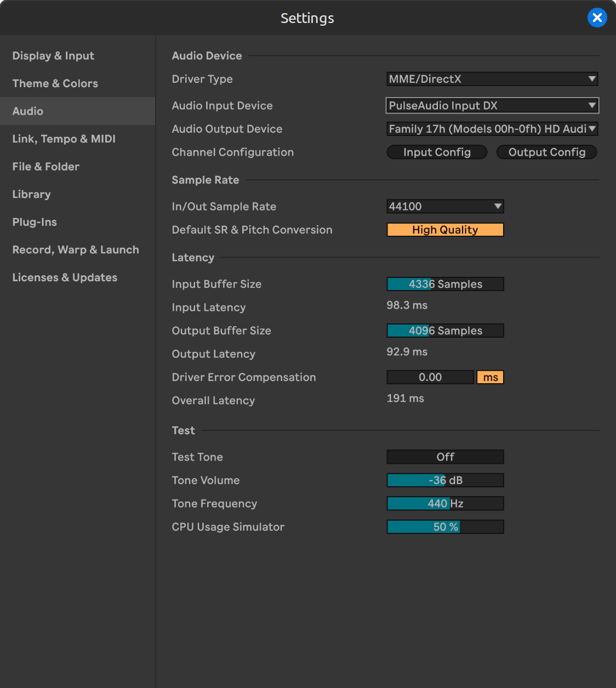Click the CPU Usage Simulator slider

pos(445,527)
